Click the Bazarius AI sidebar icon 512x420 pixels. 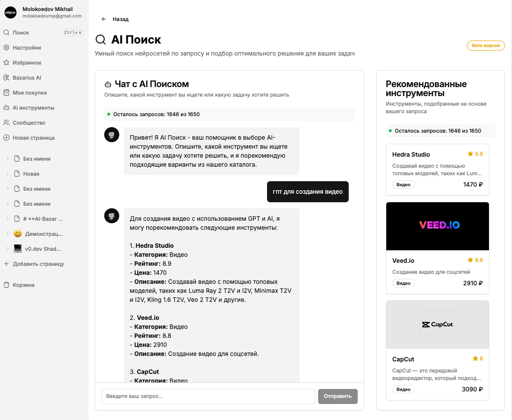click(7, 78)
